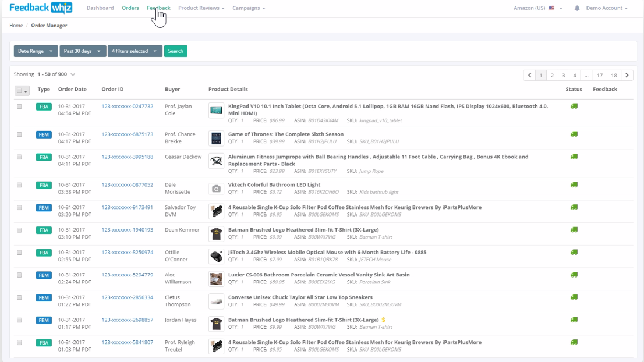
Task: Open the Date Range dropdown
Action: point(36,51)
